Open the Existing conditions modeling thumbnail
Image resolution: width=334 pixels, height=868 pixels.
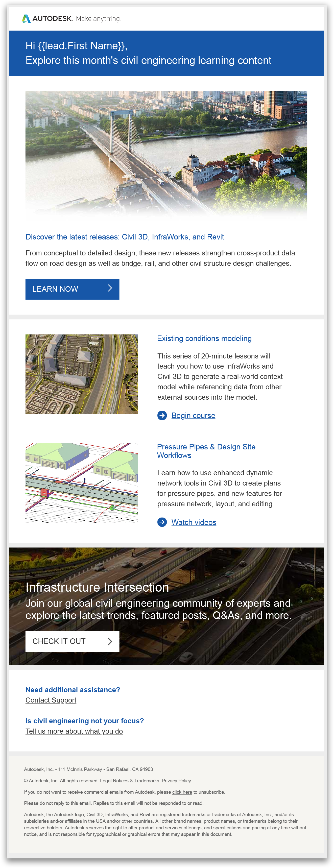[82, 374]
